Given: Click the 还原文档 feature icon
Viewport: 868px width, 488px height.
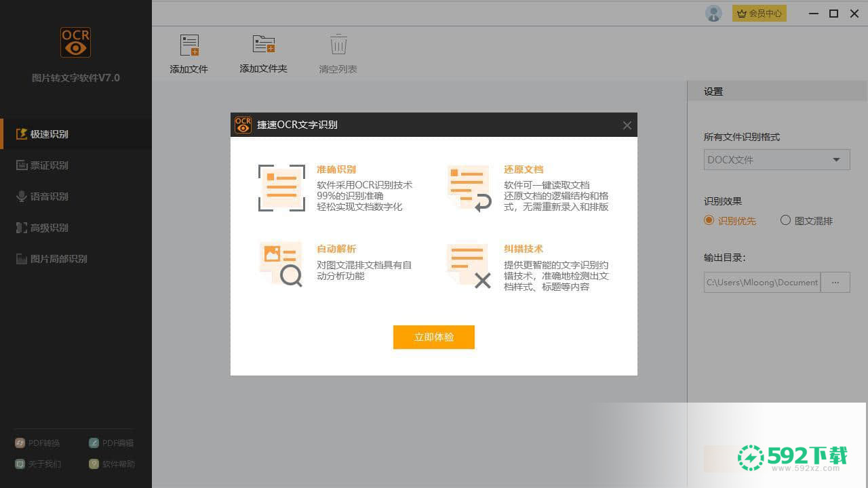Looking at the screenshot, I should click(x=469, y=188).
